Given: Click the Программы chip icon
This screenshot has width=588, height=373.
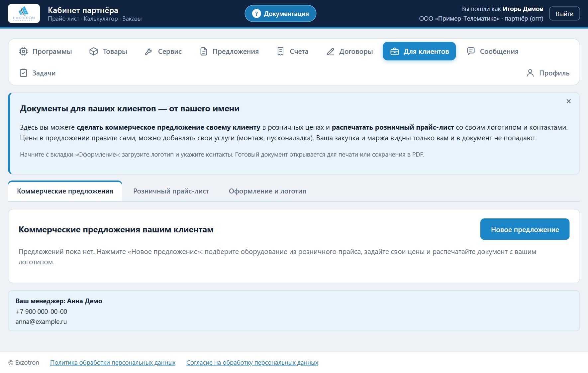Looking at the screenshot, I should click(23, 52).
